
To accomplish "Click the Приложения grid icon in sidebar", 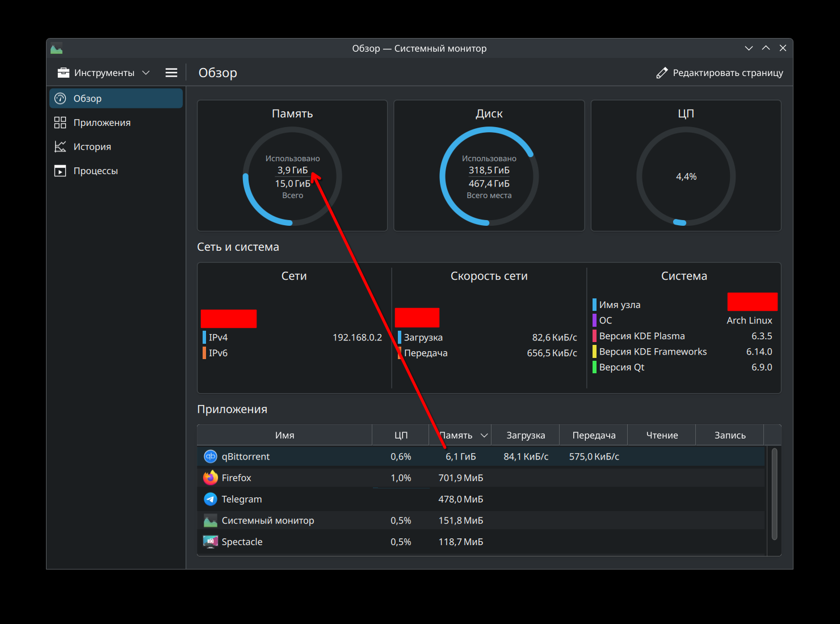I will 60,123.
